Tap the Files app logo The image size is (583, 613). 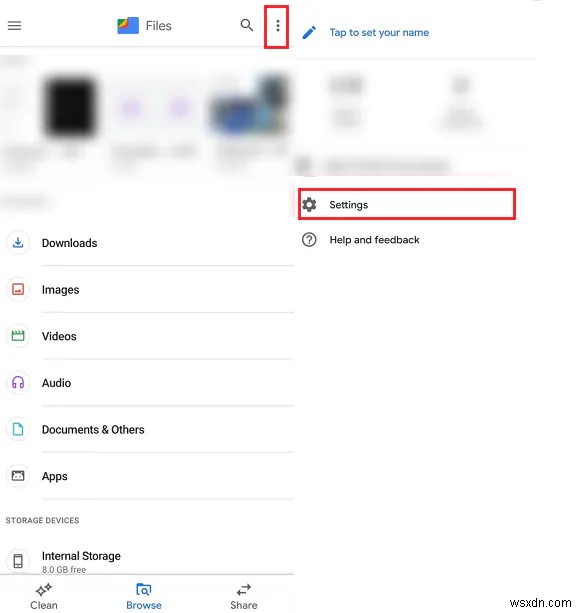click(x=128, y=26)
